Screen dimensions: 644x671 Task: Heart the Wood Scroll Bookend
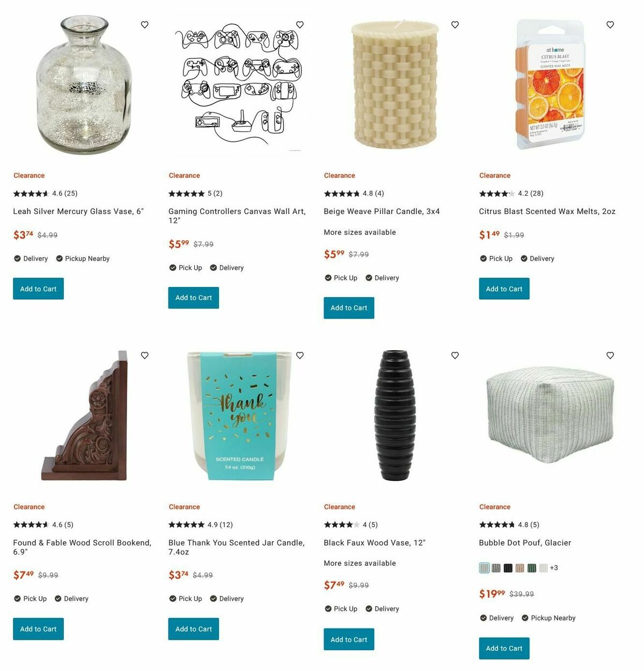click(x=144, y=355)
